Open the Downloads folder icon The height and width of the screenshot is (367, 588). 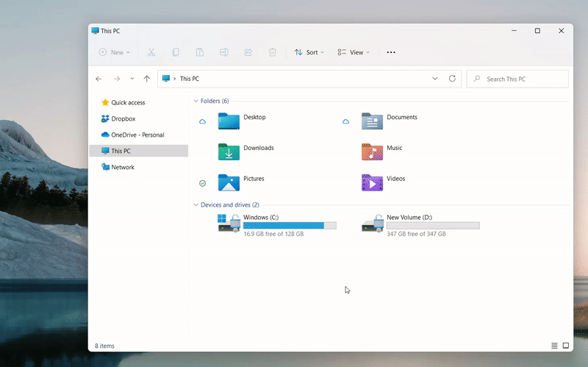(x=229, y=152)
